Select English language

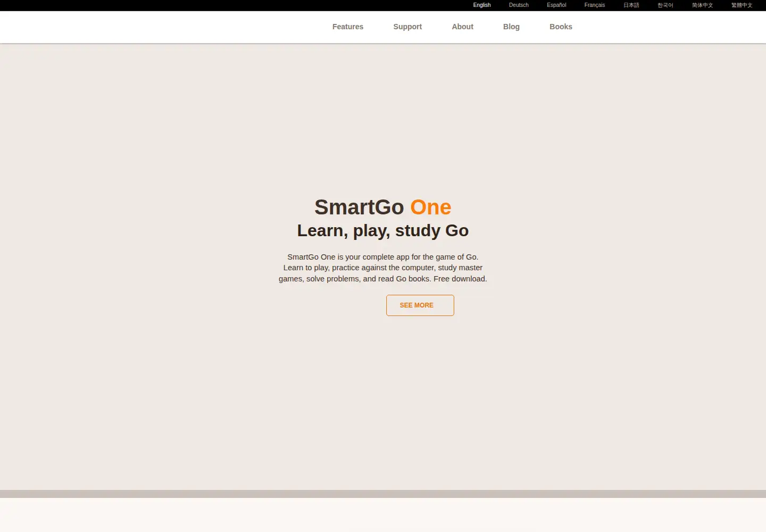point(482,5)
